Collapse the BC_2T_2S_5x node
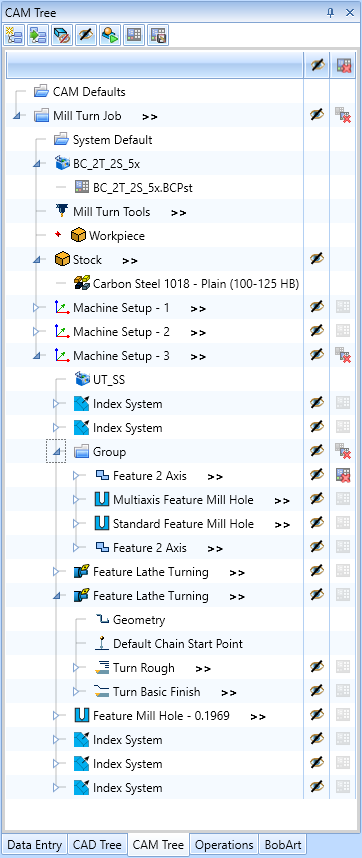362x858 pixels. coord(37,164)
